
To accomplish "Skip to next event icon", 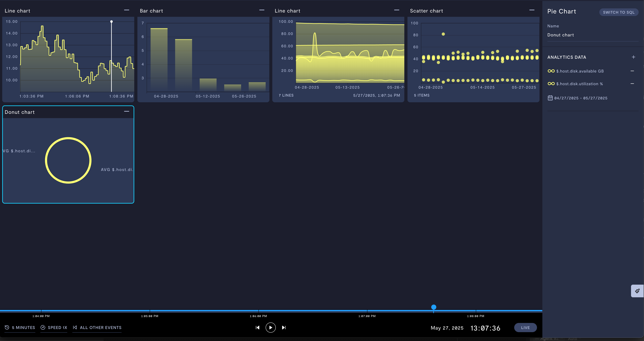I will (x=284, y=328).
